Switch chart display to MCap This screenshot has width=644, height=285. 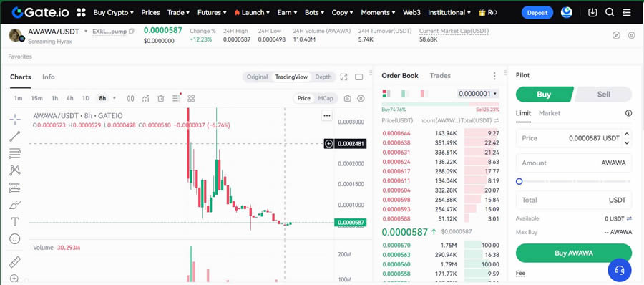(x=326, y=98)
